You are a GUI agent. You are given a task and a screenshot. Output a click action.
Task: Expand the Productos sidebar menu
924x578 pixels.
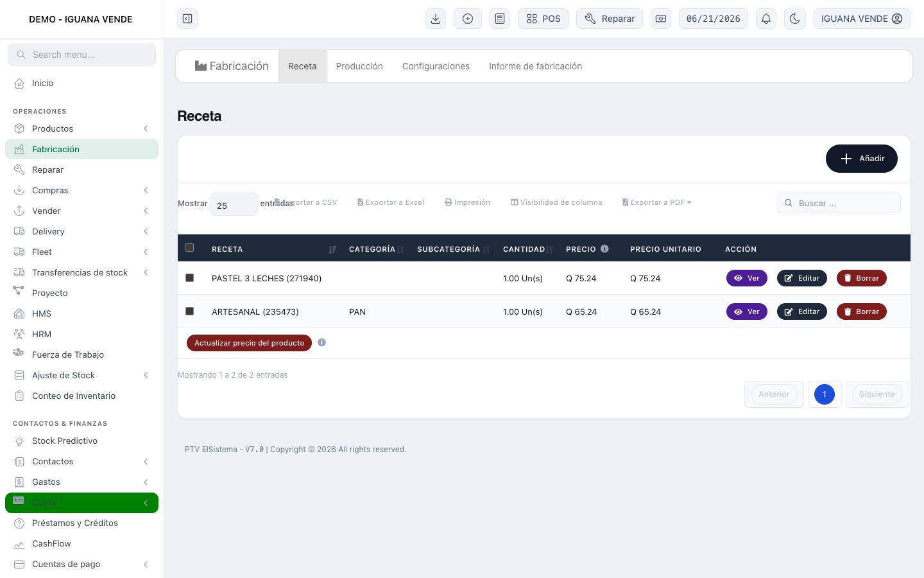81,128
